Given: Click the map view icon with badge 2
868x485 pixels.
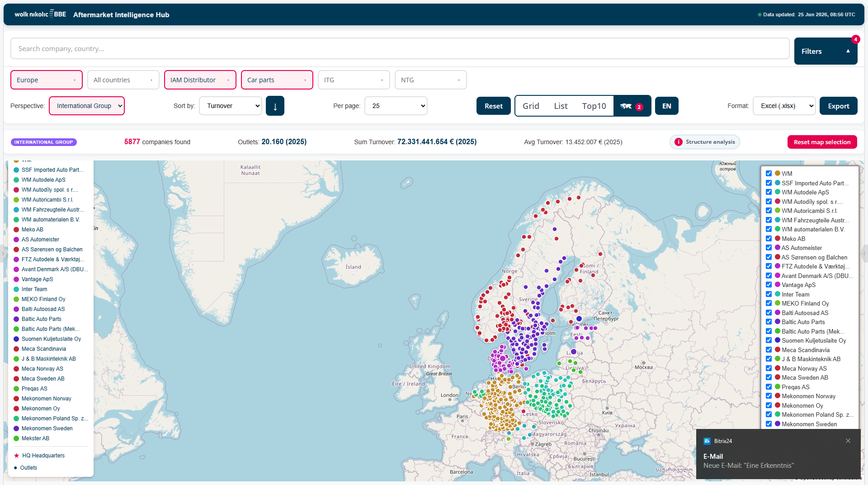Looking at the screenshot, I should click(632, 106).
